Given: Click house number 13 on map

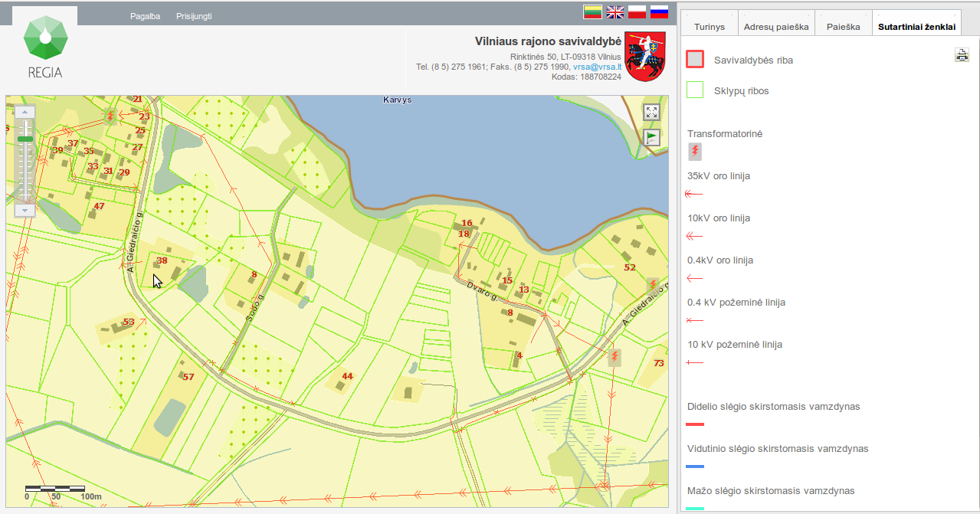Looking at the screenshot, I should pos(524,290).
